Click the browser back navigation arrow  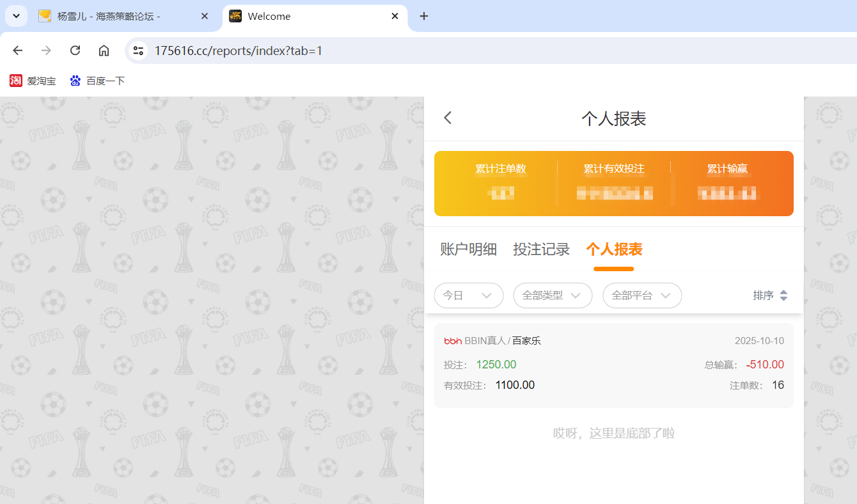pyautogui.click(x=17, y=50)
